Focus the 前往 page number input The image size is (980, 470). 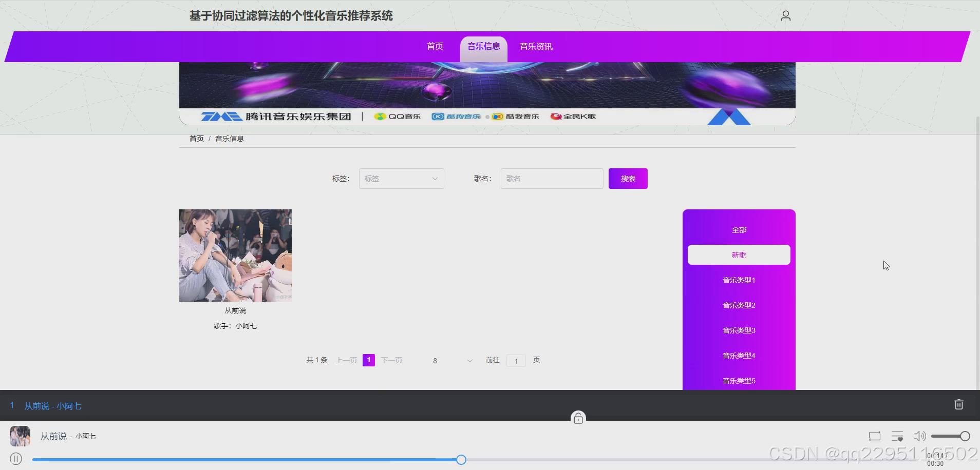coord(516,361)
